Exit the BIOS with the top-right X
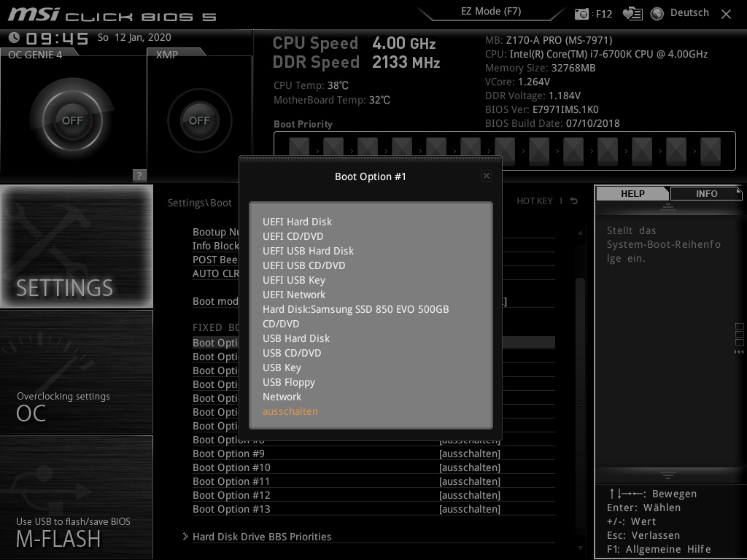Viewport: 747px width, 560px height. click(x=726, y=15)
